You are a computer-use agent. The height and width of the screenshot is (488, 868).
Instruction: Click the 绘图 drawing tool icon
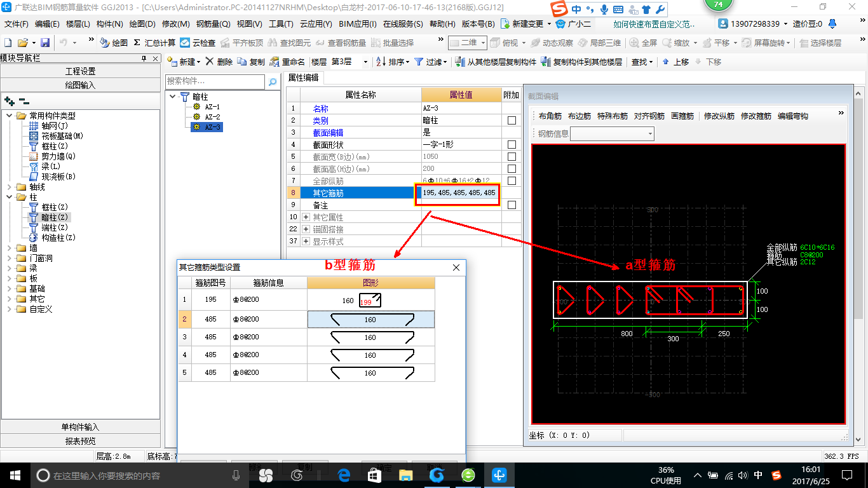pyautogui.click(x=104, y=43)
